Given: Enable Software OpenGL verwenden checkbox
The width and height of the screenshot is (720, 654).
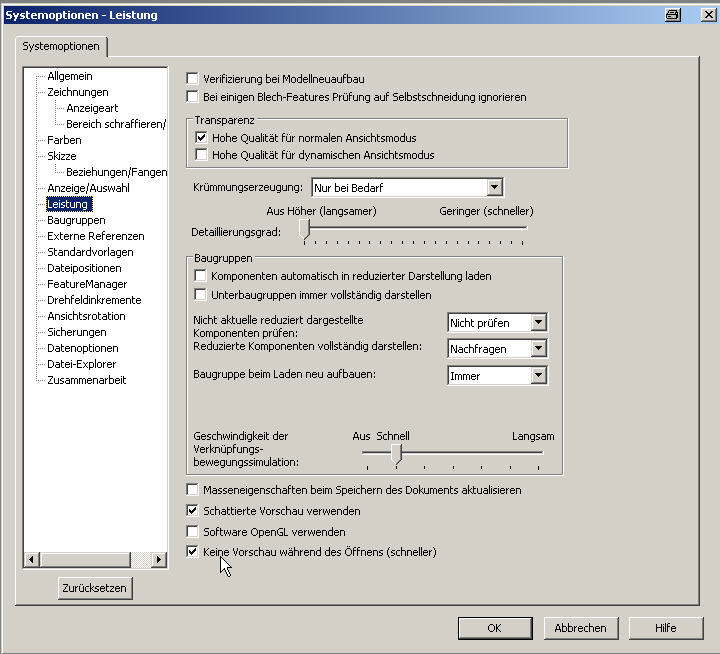Looking at the screenshot, I should [x=192, y=532].
